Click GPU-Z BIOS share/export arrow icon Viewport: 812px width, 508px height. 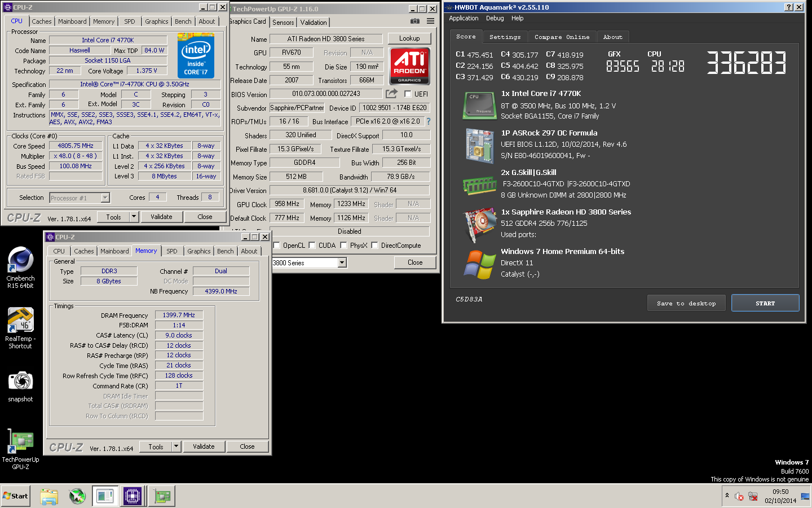[x=391, y=94]
